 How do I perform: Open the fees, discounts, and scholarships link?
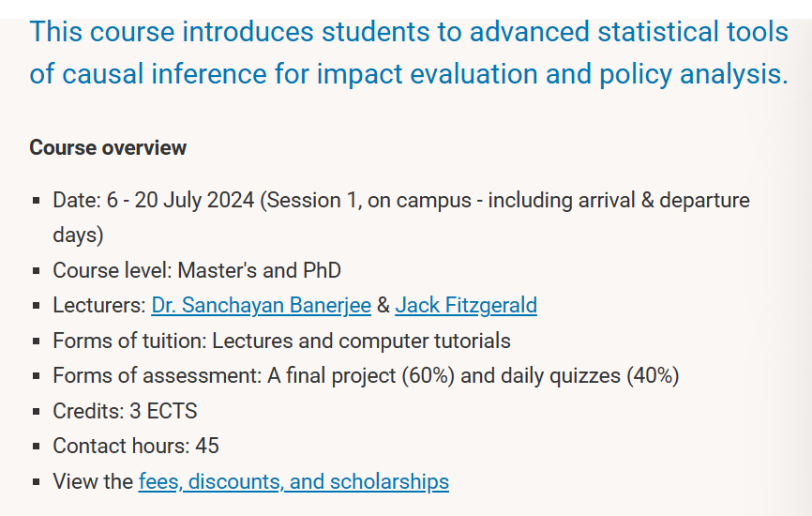tap(293, 482)
